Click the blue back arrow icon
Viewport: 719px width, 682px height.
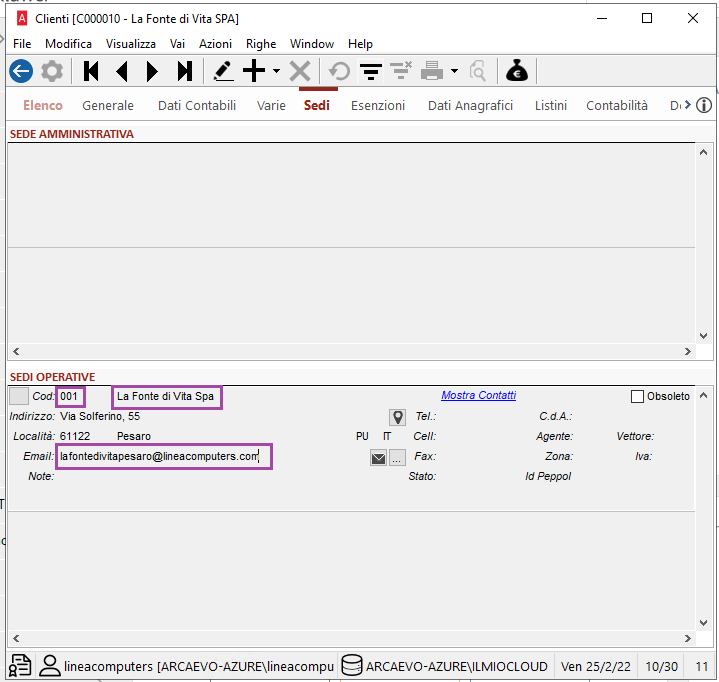[x=21, y=71]
